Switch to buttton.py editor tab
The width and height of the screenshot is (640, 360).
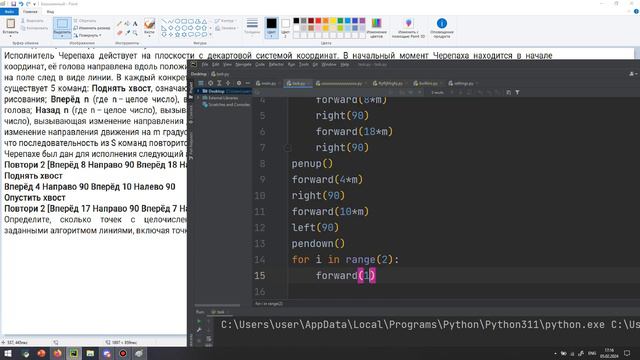(x=427, y=83)
